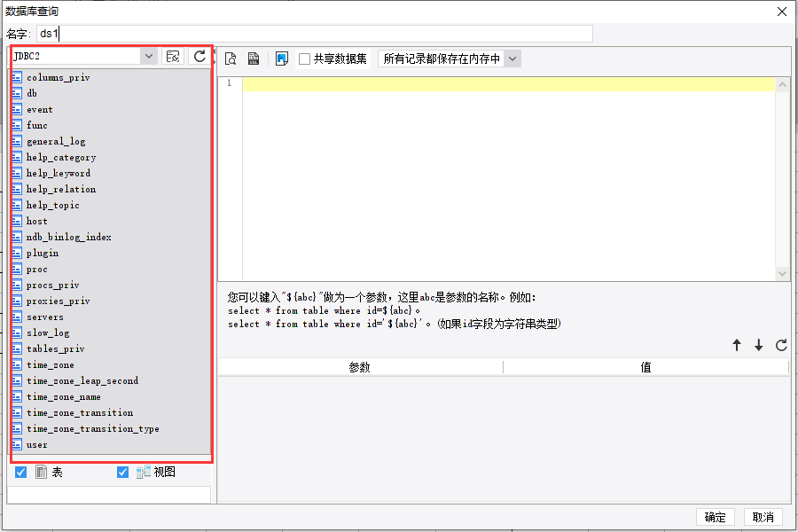Click the 值 column header

[x=645, y=367]
